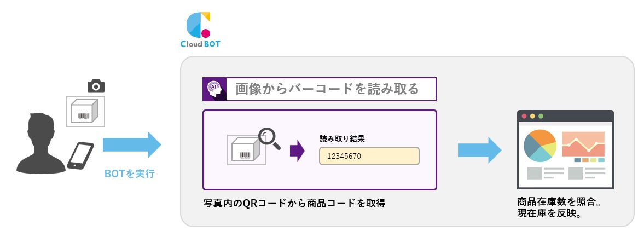Click the camera icon above the box photo
The height and width of the screenshot is (237, 644).
pos(96,86)
